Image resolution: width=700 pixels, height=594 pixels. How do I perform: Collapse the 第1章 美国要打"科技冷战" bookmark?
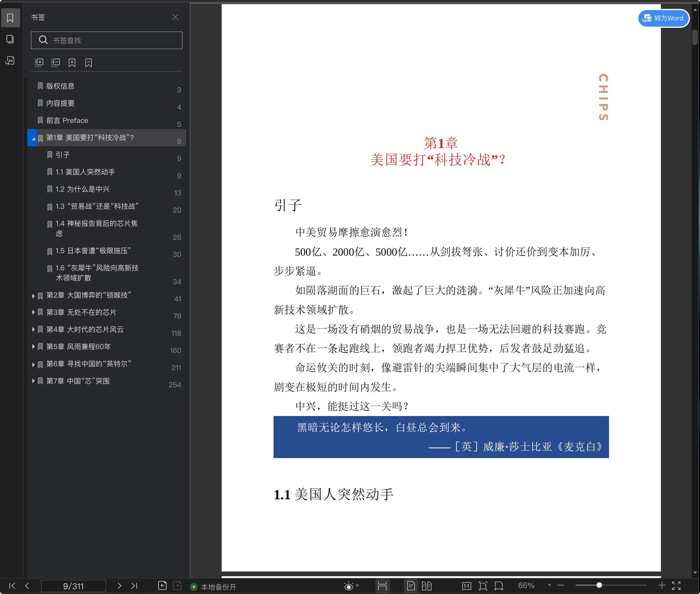pos(33,139)
